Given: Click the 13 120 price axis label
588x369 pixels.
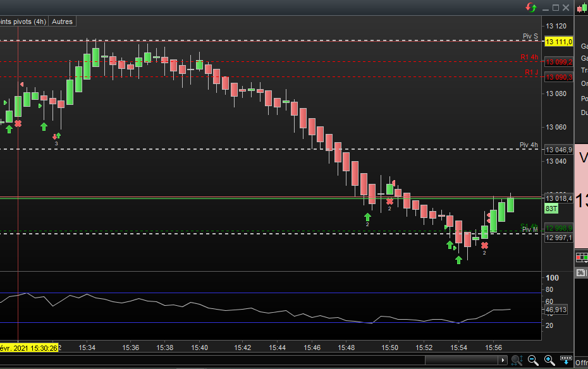Looking at the screenshot, I should tap(556, 26).
